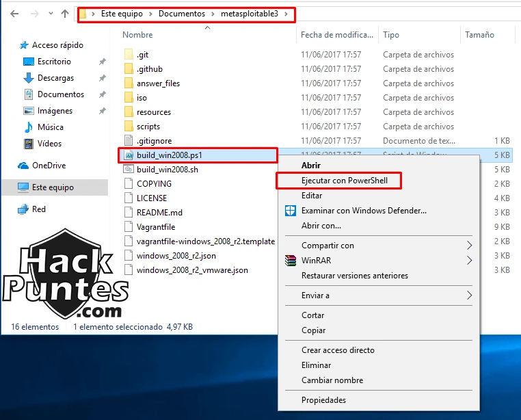The height and width of the screenshot is (420, 521).
Task: Choose Examinar con Windows Defender
Action: pos(379,211)
